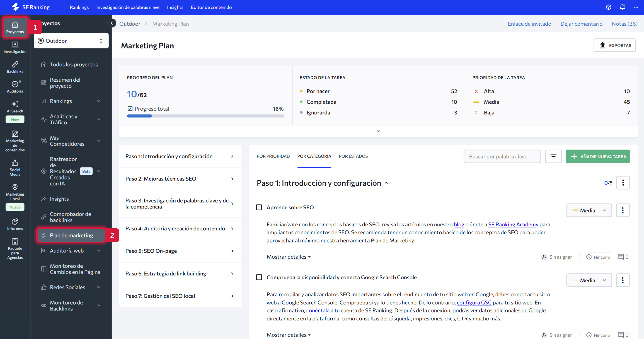Open Media priority dropdown for Aprende sobre SEO

coord(589,210)
